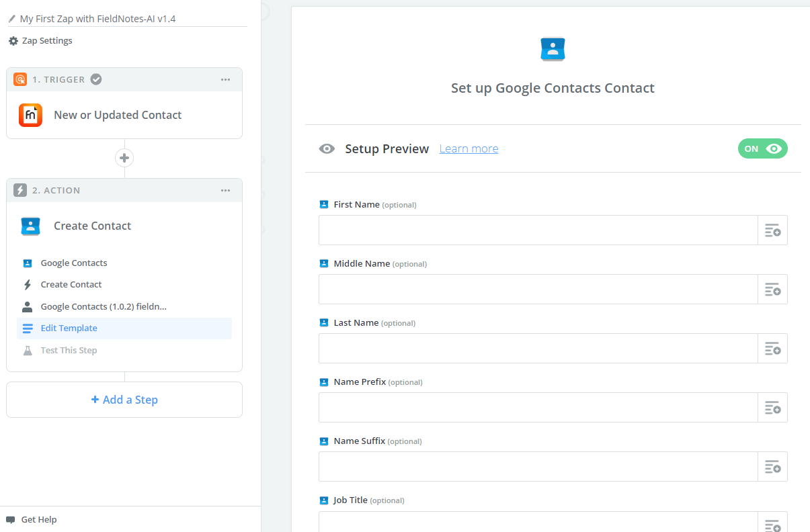Select Test This Step
The width and height of the screenshot is (810, 532).
(x=124, y=351)
